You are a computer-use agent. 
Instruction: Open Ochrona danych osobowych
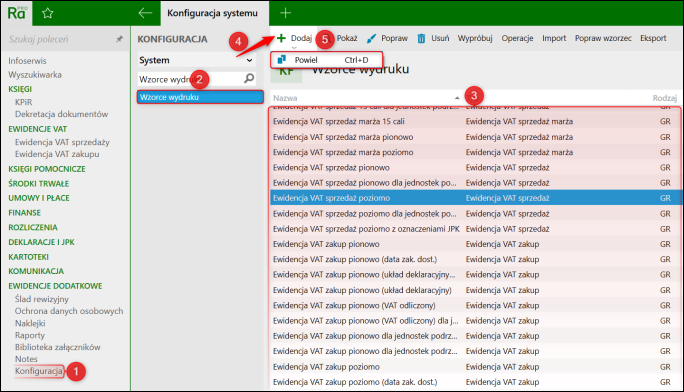pos(69,311)
